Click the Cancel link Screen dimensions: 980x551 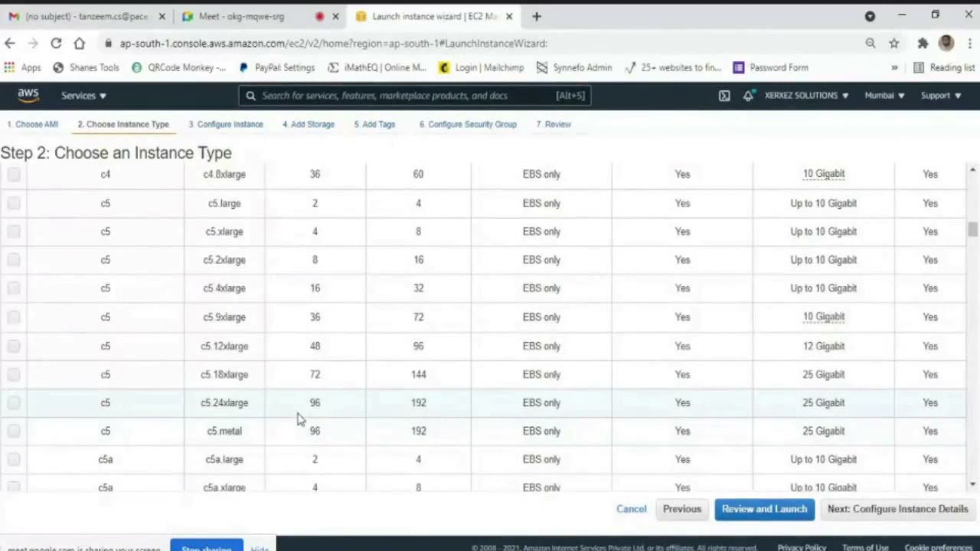632,509
